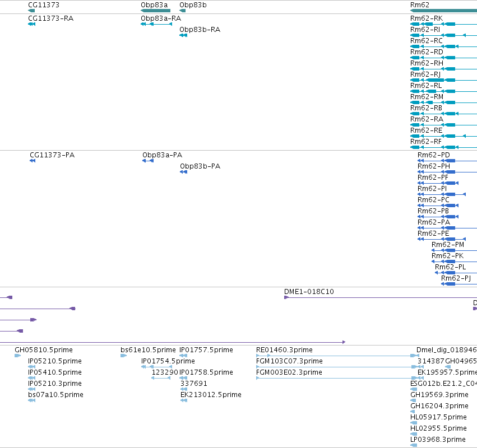Click protein Rm62-PL
Screen dimensions: 477x448
point(450,268)
